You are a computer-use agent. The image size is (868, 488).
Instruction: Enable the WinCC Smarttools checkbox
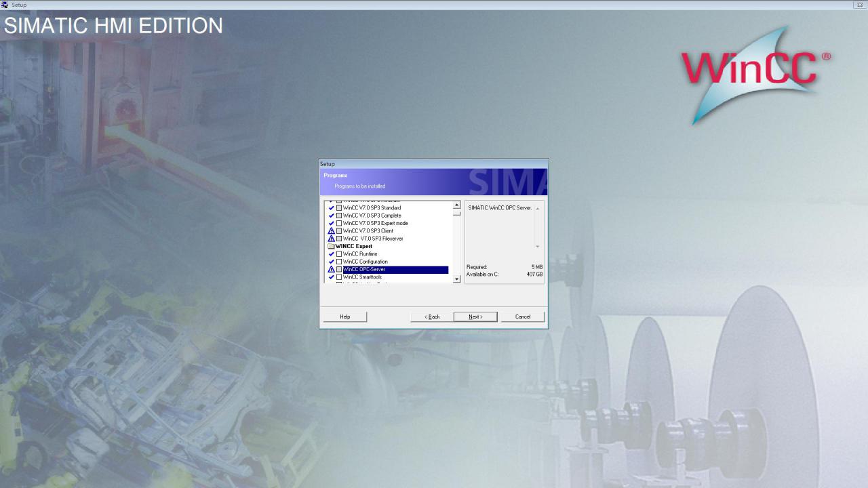click(339, 277)
